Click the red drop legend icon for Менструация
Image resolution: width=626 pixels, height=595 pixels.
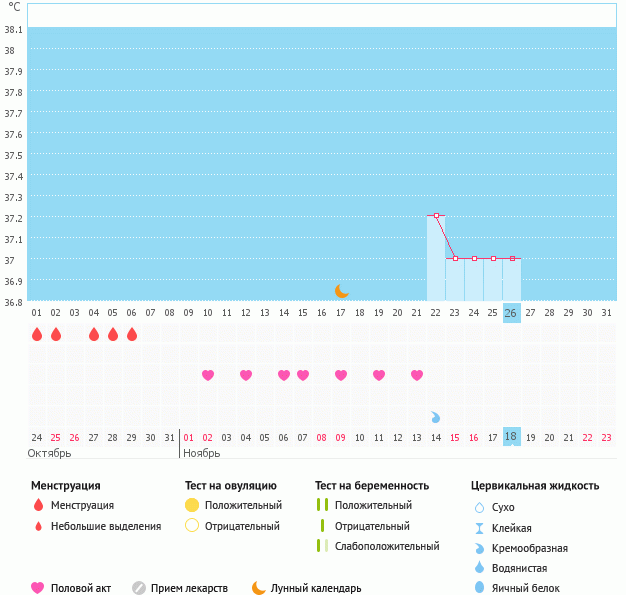38,506
